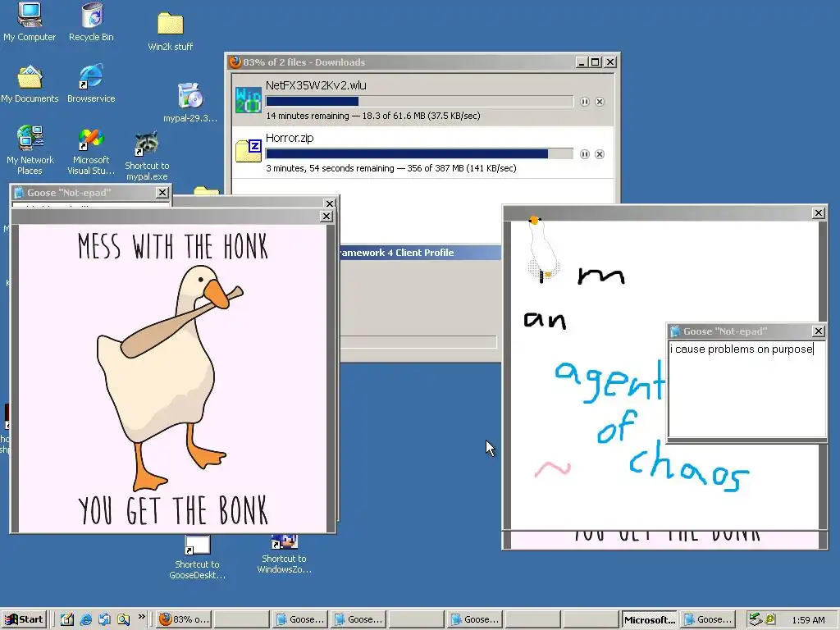Expand the quick launch overflow chevron
The width and height of the screenshot is (840, 630).
141,617
